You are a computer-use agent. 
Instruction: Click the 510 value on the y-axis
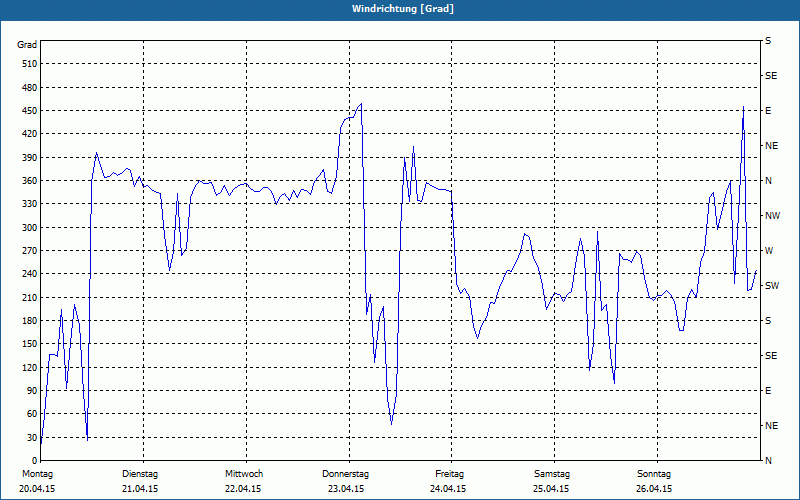(x=30, y=64)
